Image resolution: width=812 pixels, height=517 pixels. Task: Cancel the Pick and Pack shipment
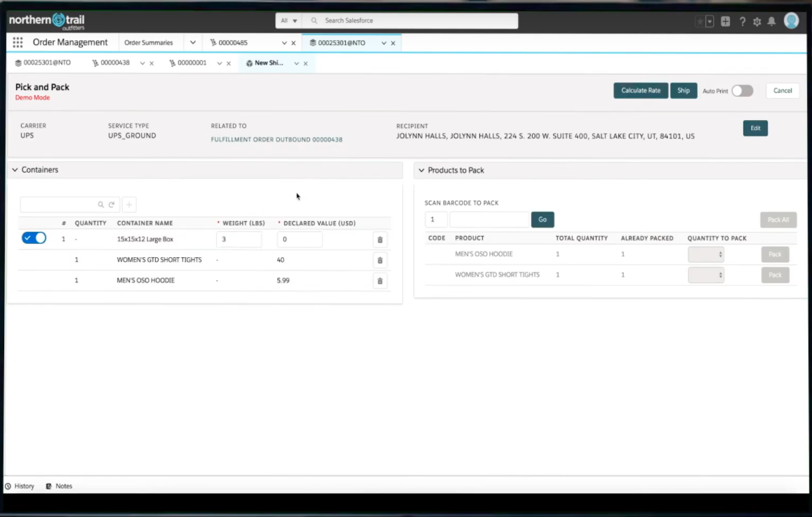[x=783, y=91]
